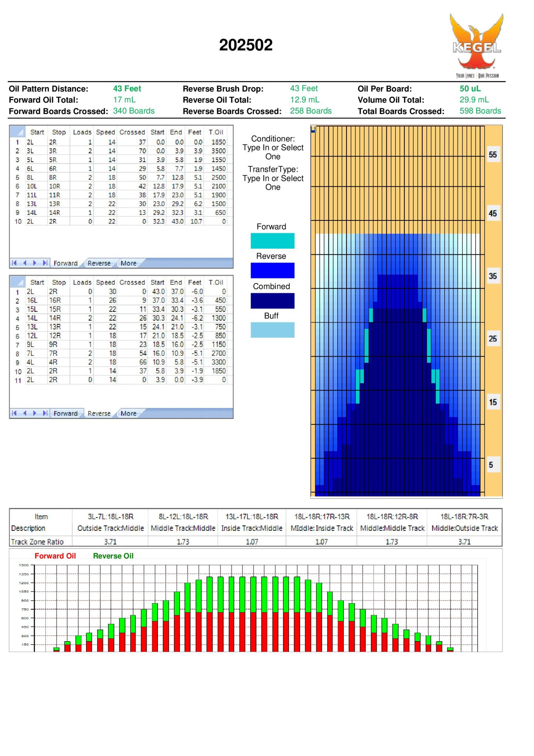
Task: Select the '2700' T.Oil cell
Action: (x=216, y=353)
